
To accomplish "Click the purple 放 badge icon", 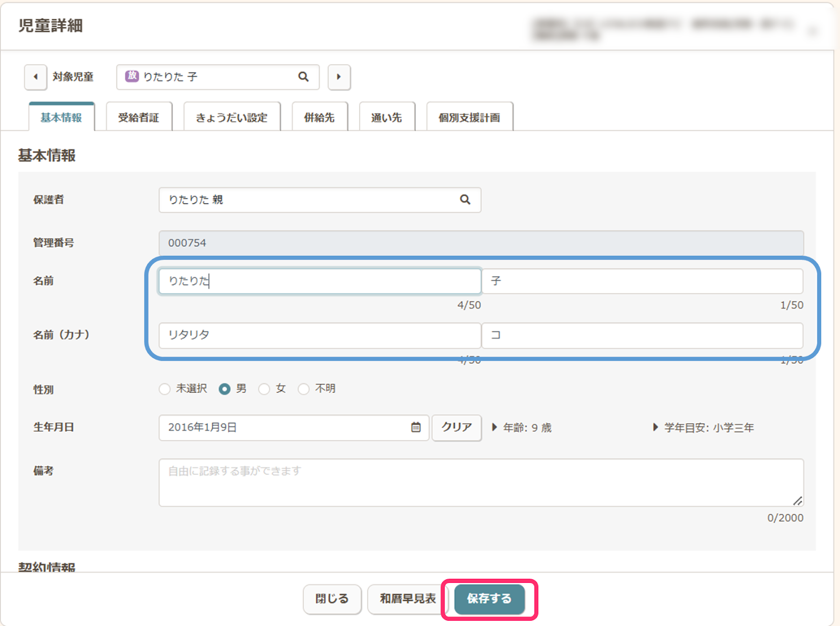I will [x=132, y=77].
